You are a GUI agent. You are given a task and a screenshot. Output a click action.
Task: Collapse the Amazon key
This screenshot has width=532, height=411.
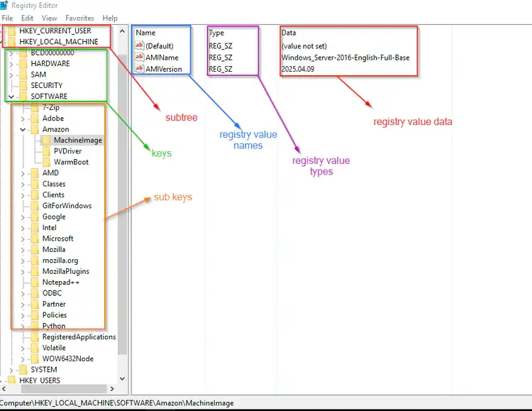click(23, 130)
